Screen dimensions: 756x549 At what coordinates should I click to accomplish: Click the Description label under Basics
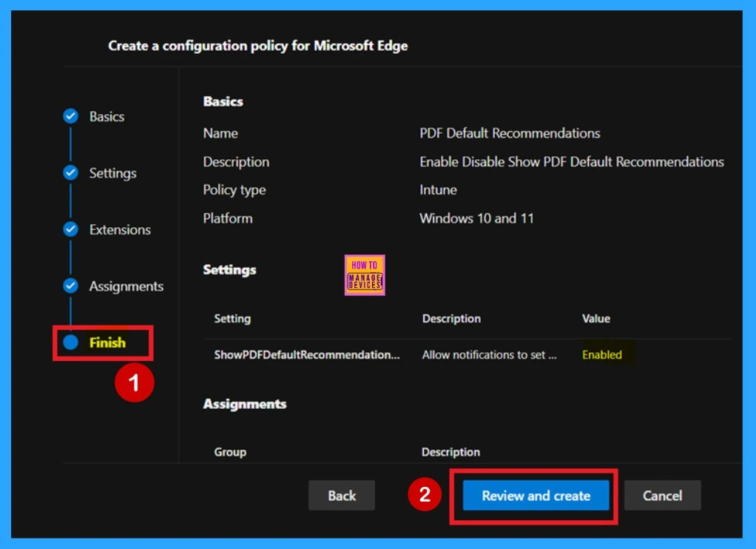[236, 162]
